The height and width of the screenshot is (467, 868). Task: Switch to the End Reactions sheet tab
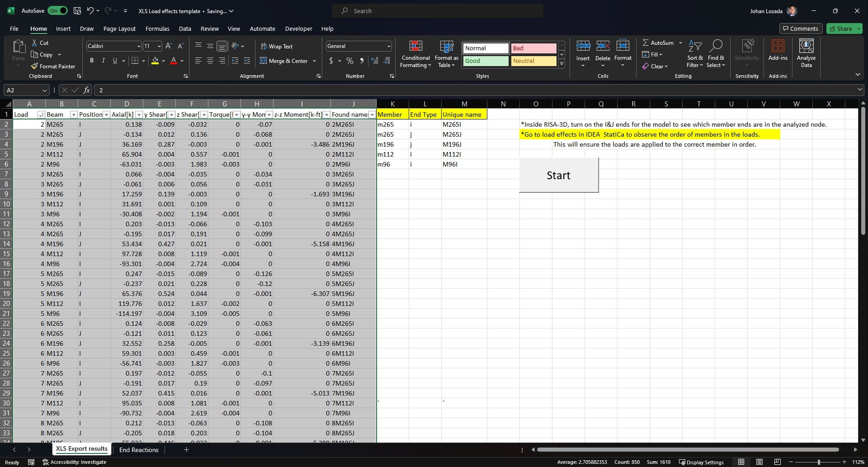pos(138,449)
